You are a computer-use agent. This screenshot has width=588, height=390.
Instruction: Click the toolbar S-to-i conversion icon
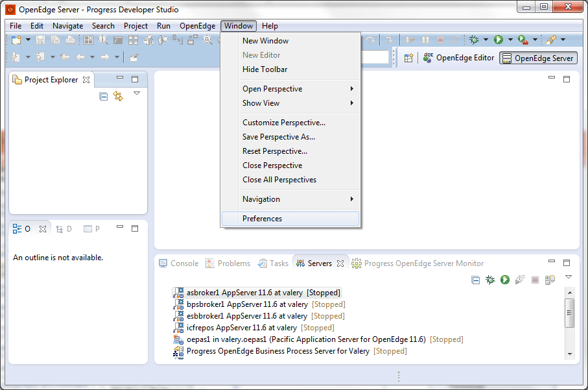click(x=178, y=40)
